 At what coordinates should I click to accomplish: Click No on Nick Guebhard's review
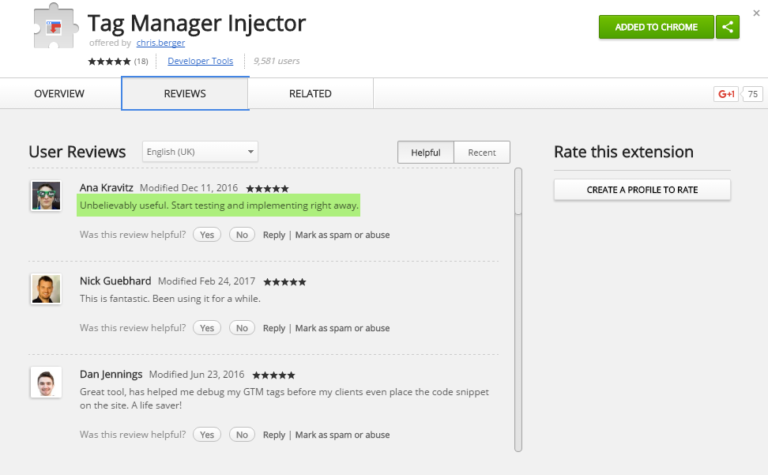[x=242, y=328]
